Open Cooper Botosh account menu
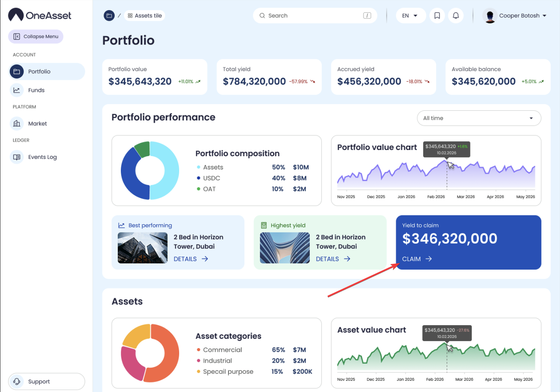 point(515,16)
